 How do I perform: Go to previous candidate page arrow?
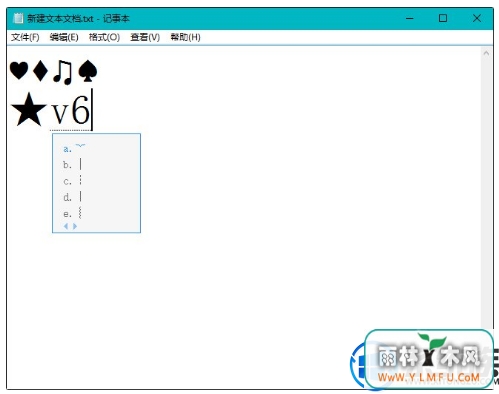tap(66, 226)
